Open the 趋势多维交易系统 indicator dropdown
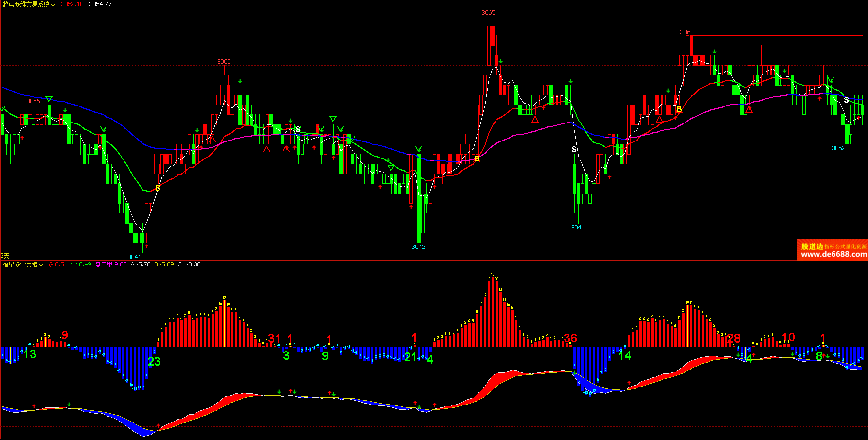Image resolution: width=868 pixels, height=440 pixels. pyautogui.click(x=53, y=4)
